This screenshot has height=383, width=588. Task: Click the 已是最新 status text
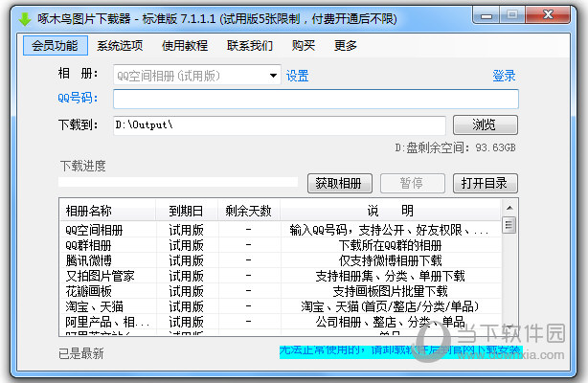tap(81, 353)
